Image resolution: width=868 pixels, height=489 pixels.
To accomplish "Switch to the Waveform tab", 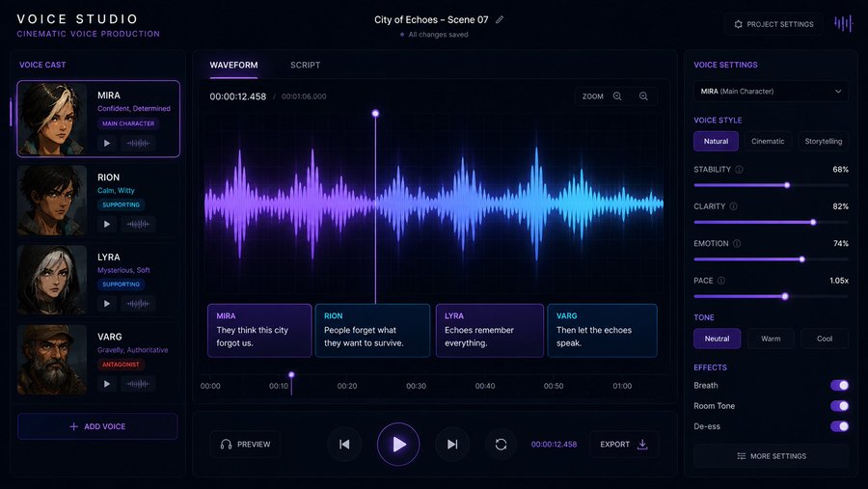I will (233, 65).
